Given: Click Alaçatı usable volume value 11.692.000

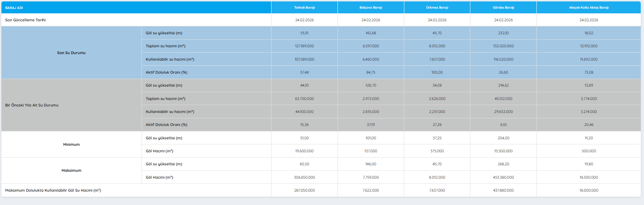Looking at the screenshot, I should (x=588, y=59).
